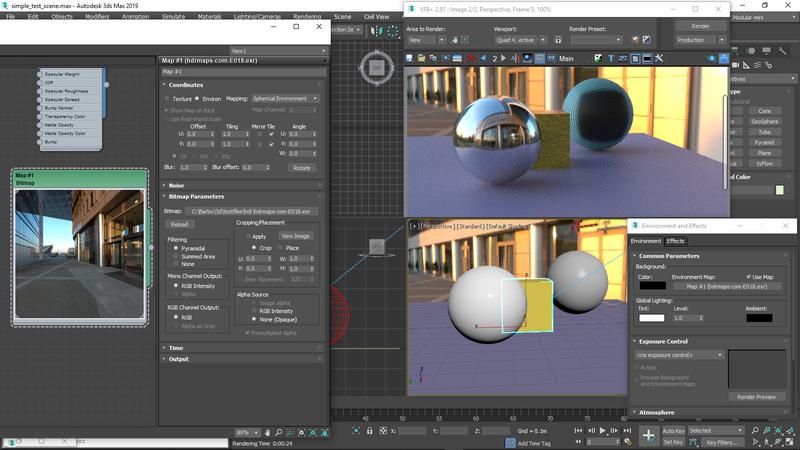Toggle the Use Map checkbox
The width and height of the screenshot is (800, 450).
click(749, 276)
